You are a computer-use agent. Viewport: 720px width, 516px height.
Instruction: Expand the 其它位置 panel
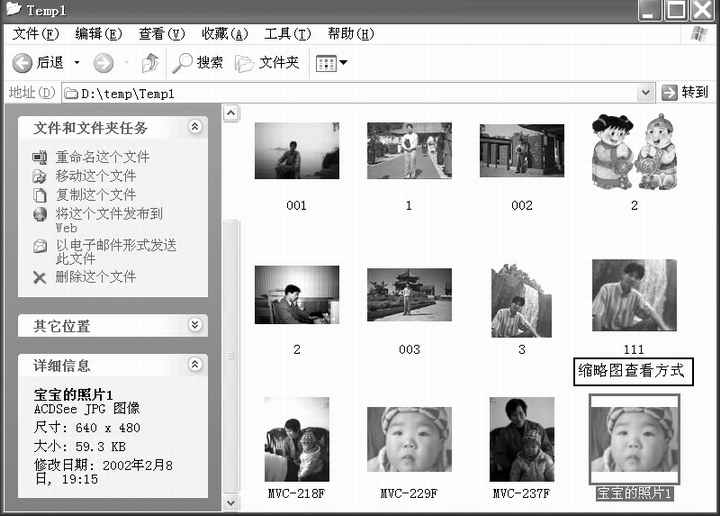(195, 325)
